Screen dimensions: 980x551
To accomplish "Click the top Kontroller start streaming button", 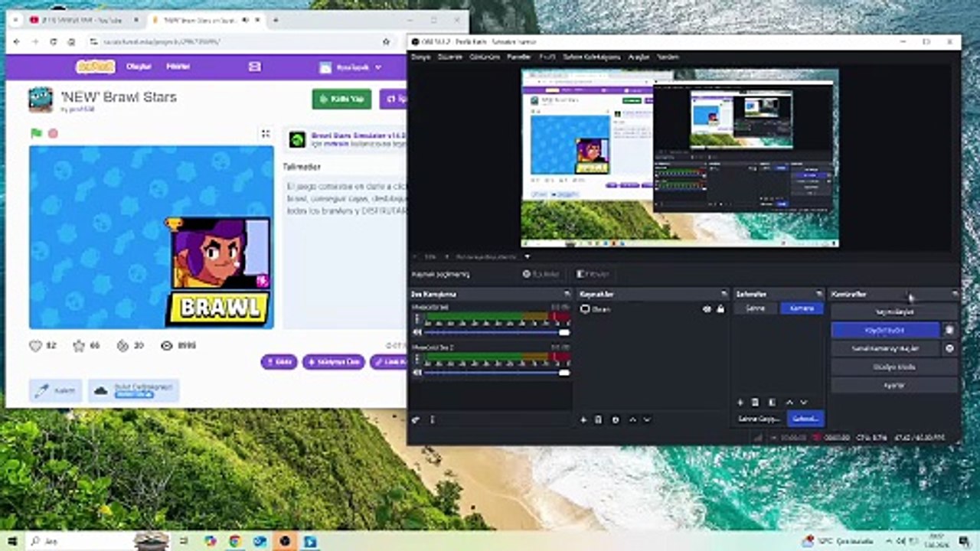I will 894,311.
